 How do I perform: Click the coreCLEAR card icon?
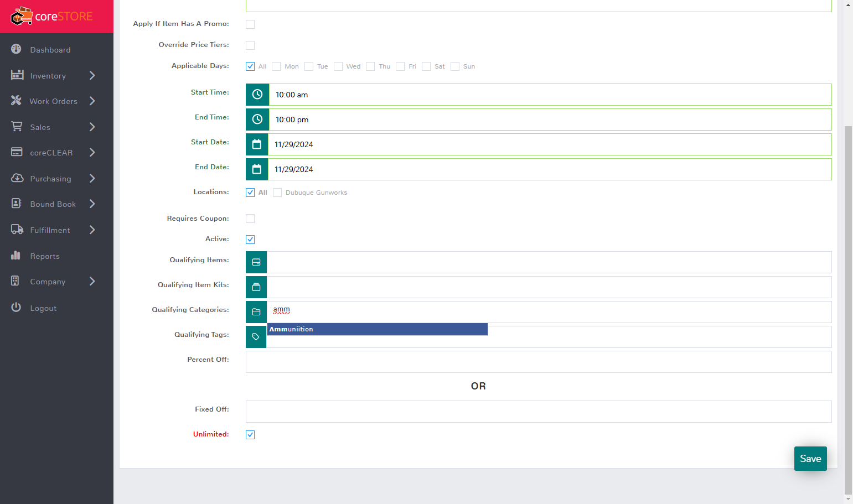click(x=17, y=152)
